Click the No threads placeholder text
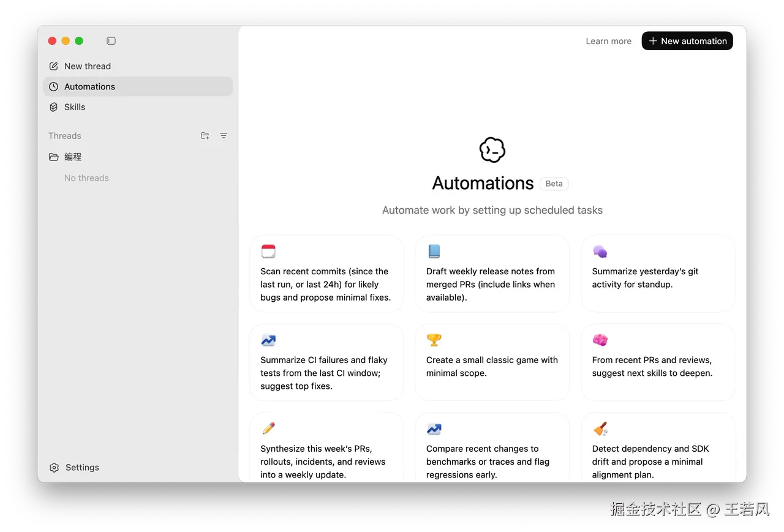Screen dimensions: 784x532 [x=86, y=178]
